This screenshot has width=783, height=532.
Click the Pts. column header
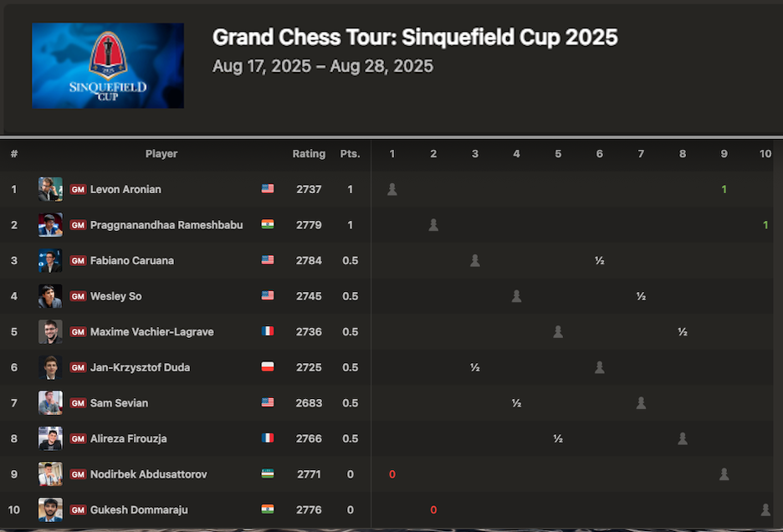tap(350, 154)
